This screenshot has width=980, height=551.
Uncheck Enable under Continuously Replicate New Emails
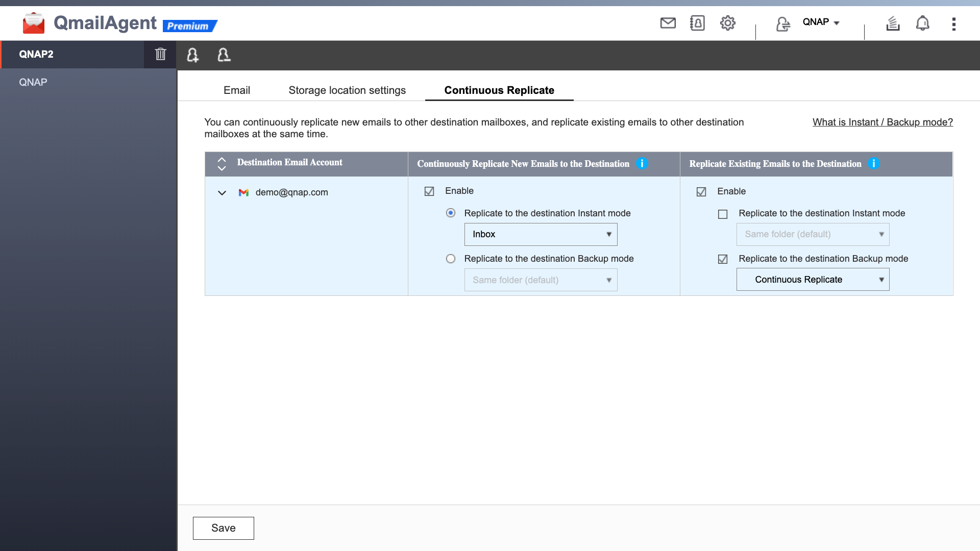coord(429,191)
